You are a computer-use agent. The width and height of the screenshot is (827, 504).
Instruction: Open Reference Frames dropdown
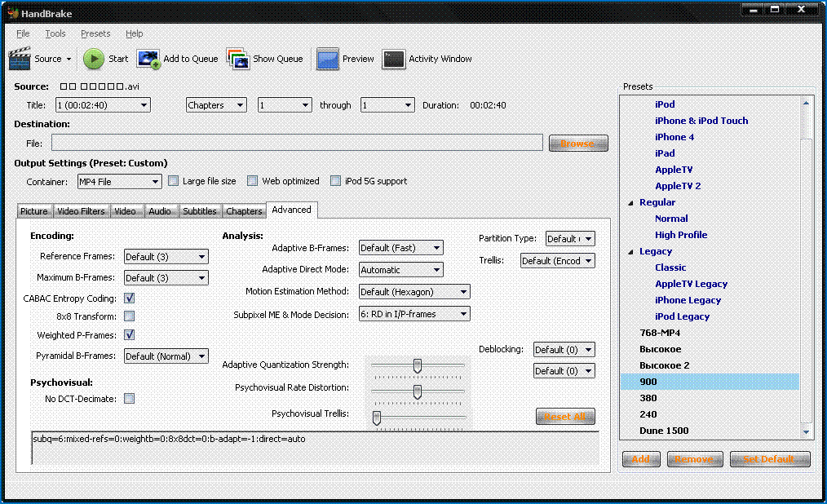click(x=166, y=257)
